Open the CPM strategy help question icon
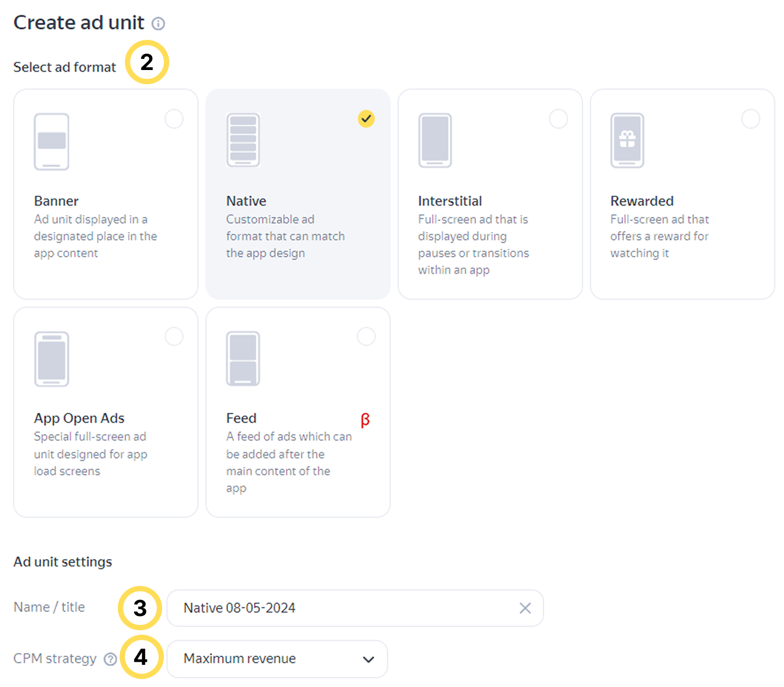784x687 pixels. click(x=110, y=659)
